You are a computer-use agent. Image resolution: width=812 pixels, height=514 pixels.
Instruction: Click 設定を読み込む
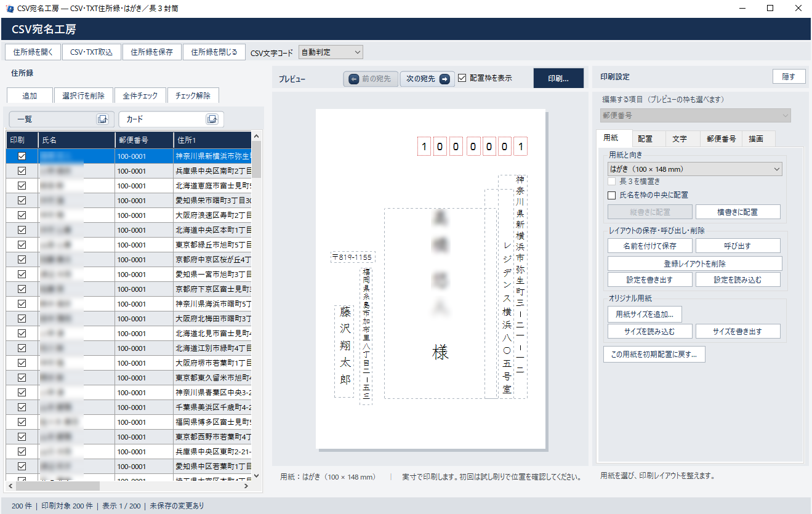point(738,279)
